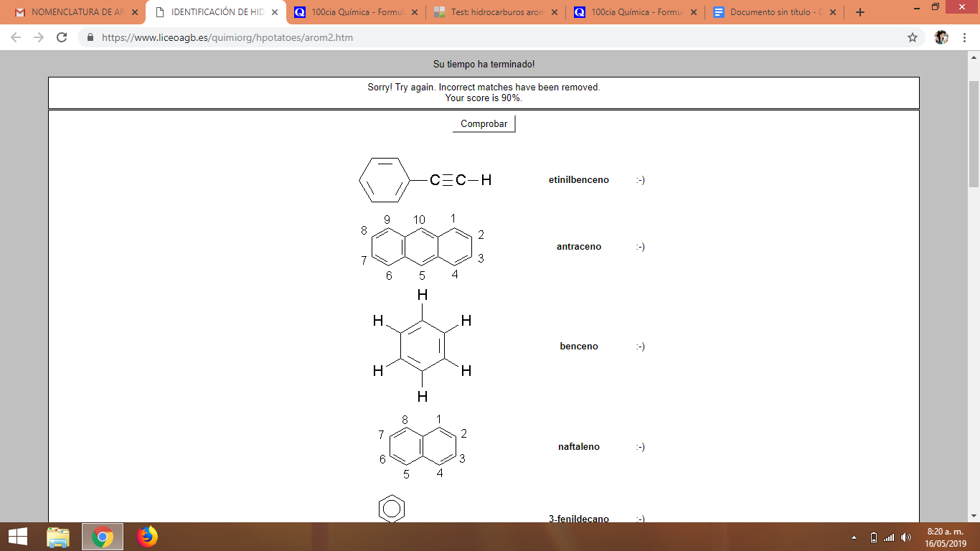Click 'Su tiempo ha terminado!' message
This screenshot has width=980, height=551.
tap(484, 65)
